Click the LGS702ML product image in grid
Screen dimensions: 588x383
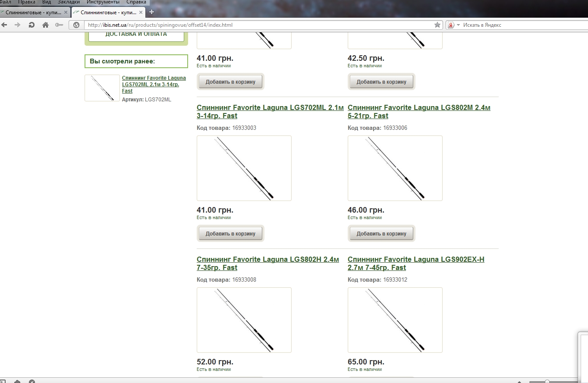(244, 168)
